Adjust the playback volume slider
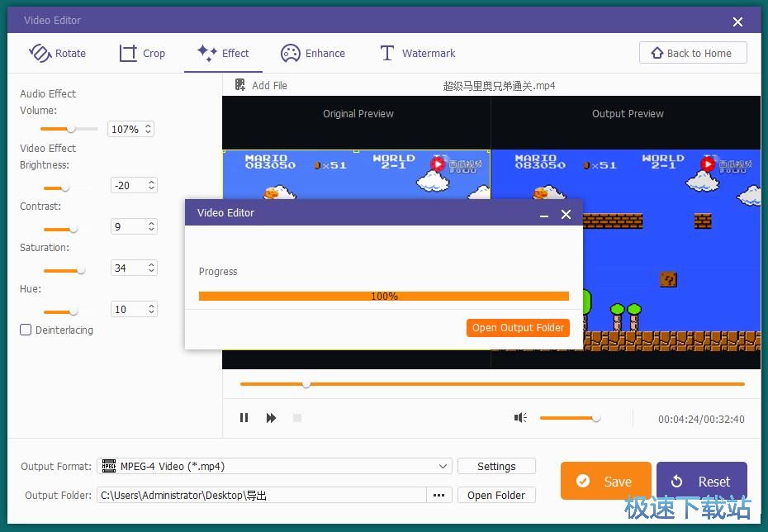Screen dimensions: 768x532 (570, 418)
